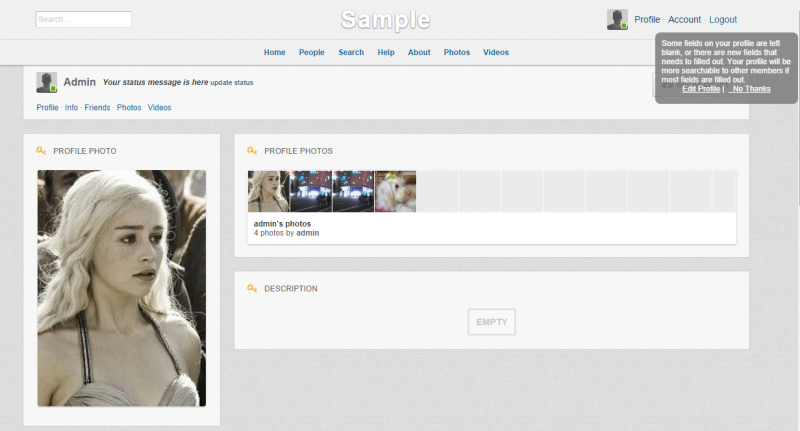Select the Profile tab under Admin
The image size is (800, 431).
coord(47,108)
